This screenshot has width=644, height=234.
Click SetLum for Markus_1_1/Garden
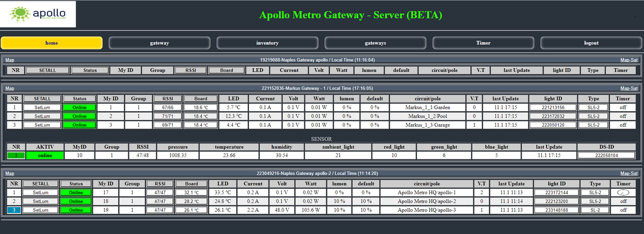[42, 107]
